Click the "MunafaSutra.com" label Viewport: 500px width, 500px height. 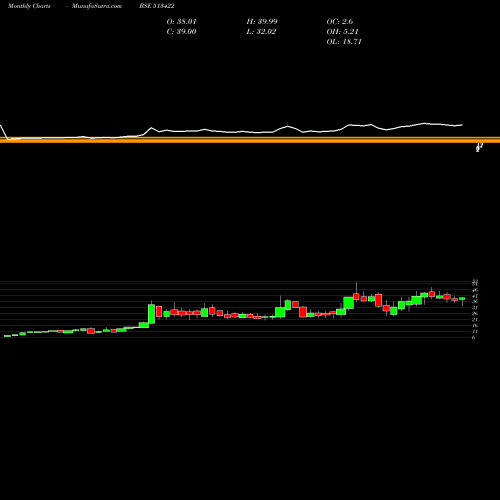pyautogui.click(x=97, y=6)
